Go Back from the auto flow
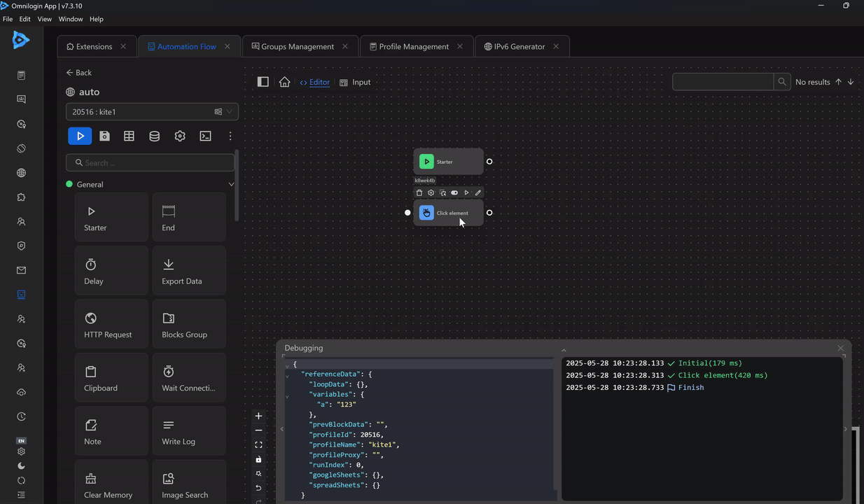Image resolution: width=864 pixels, height=504 pixels. pyautogui.click(x=78, y=73)
